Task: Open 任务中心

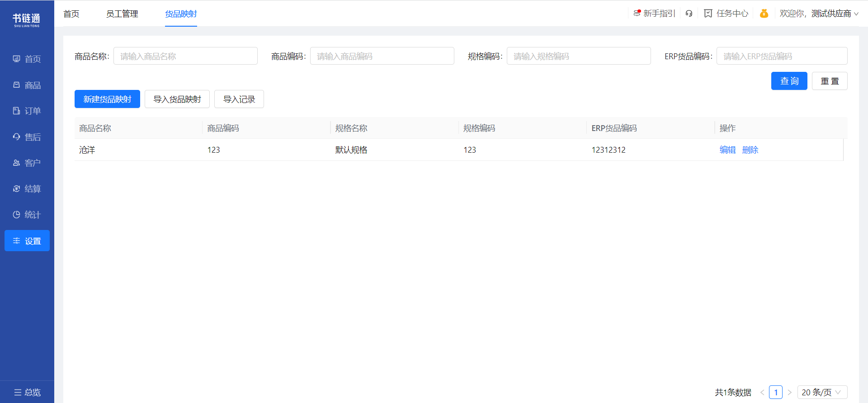Action: pos(726,14)
